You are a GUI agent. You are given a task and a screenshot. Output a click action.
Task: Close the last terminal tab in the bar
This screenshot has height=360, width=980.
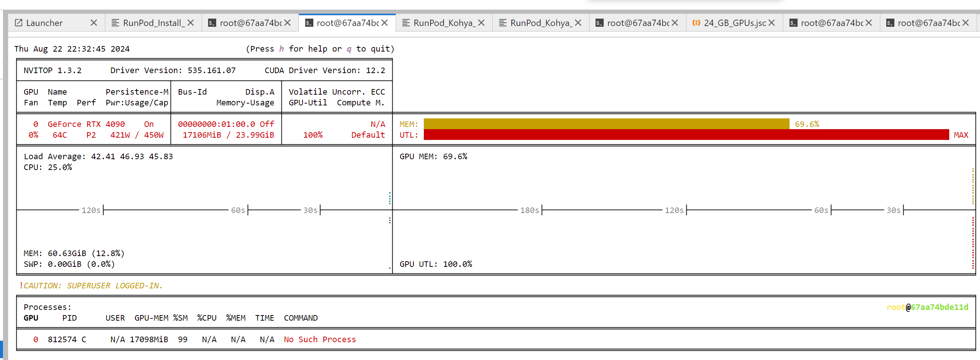[966, 23]
